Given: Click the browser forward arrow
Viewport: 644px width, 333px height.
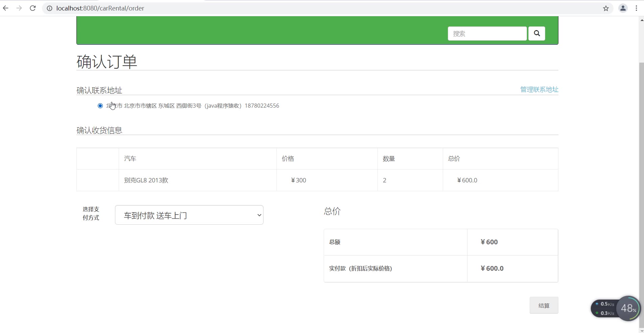Looking at the screenshot, I should click(x=19, y=8).
